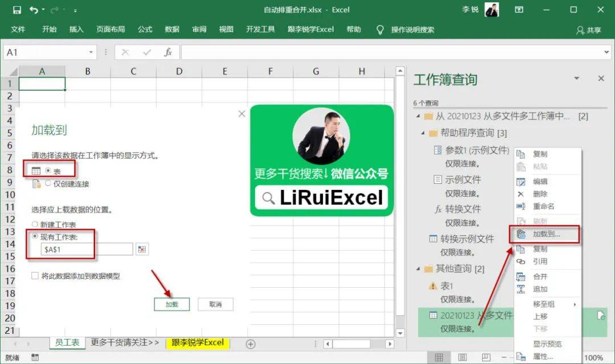
Task: Switch to Page Break Preview in the status bar
Action: [x=486, y=357]
